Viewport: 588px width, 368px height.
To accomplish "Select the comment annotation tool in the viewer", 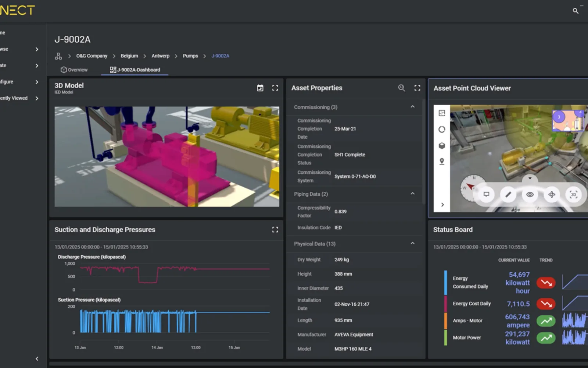I will [x=486, y=194].
